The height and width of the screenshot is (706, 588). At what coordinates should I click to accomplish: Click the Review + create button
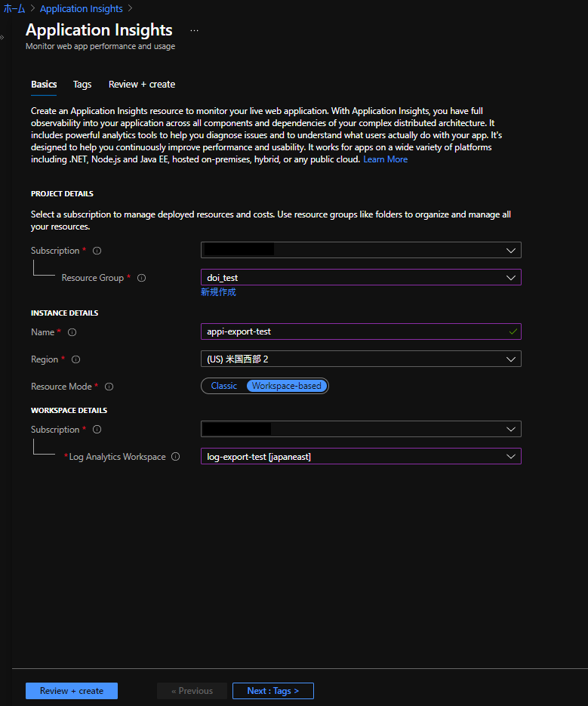[x=72, y=691]
